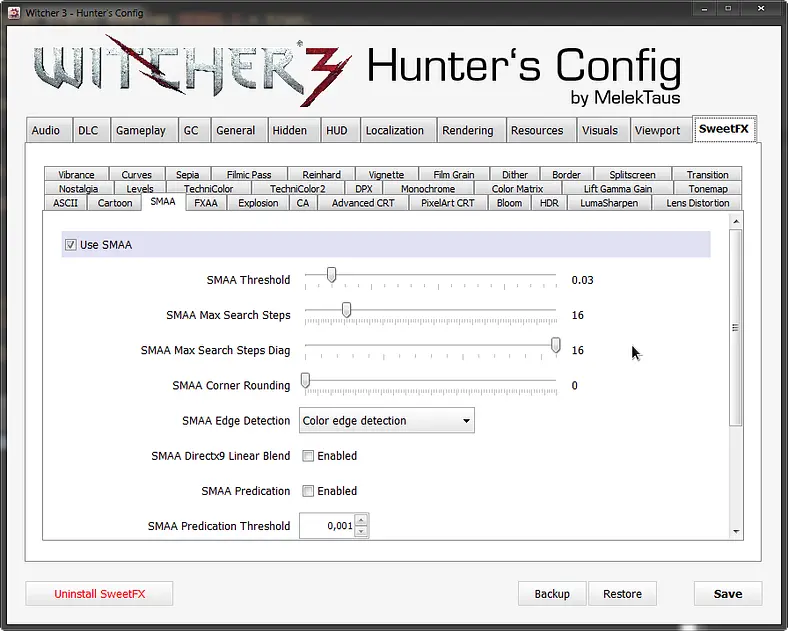Screen dimensions: 788x631
Task: Click the Save button
Action: (728, 594)
